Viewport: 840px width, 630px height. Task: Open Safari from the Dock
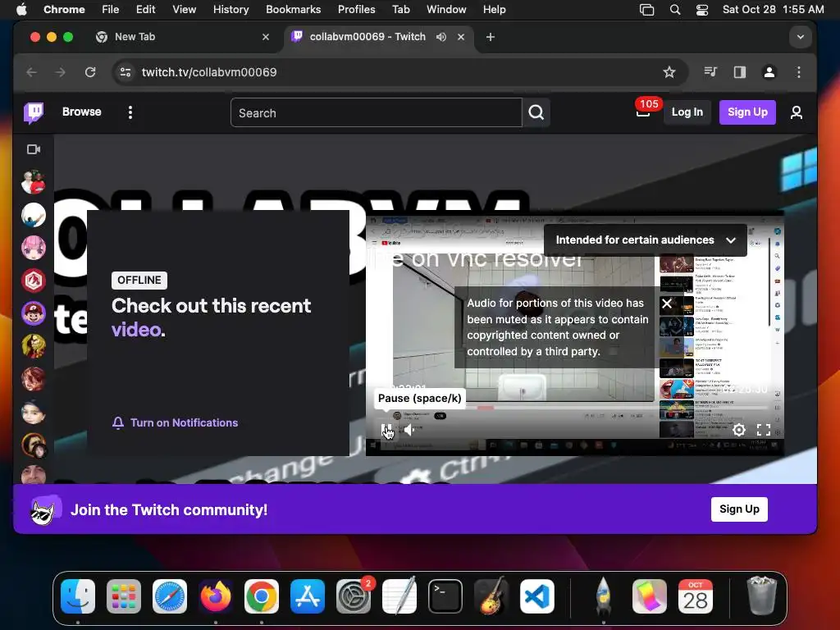(170, 596)
